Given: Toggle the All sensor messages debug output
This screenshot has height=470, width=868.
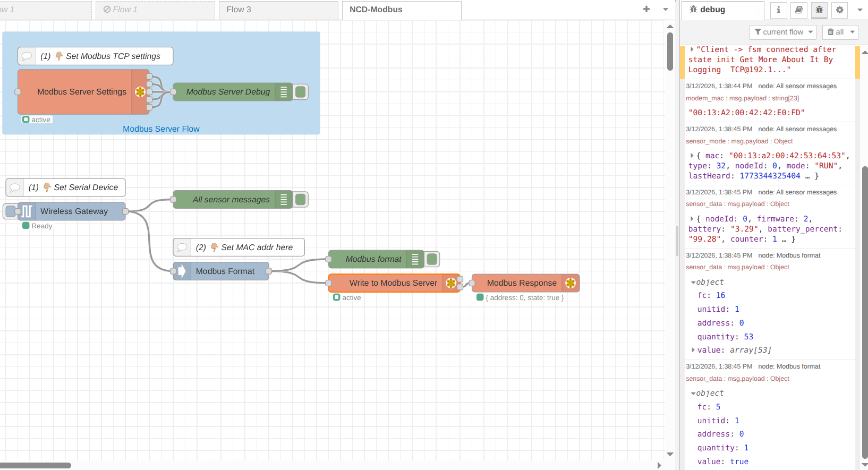Looking at the screenshot, I should point(301,200).
